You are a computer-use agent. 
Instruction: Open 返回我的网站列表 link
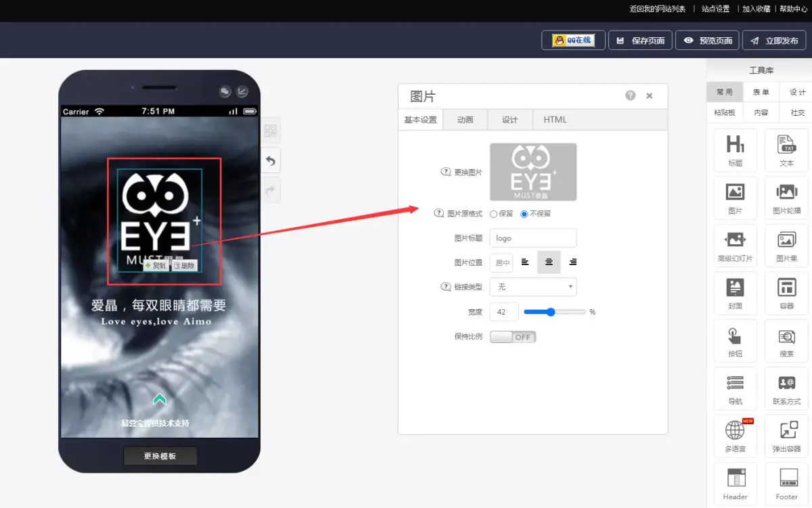click(658, 9)
